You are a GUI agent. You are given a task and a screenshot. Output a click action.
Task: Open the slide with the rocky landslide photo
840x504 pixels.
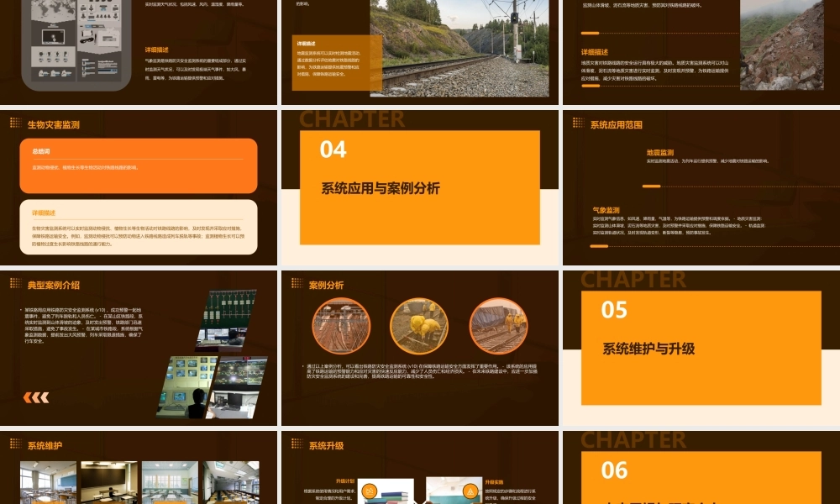coord(701,52)
